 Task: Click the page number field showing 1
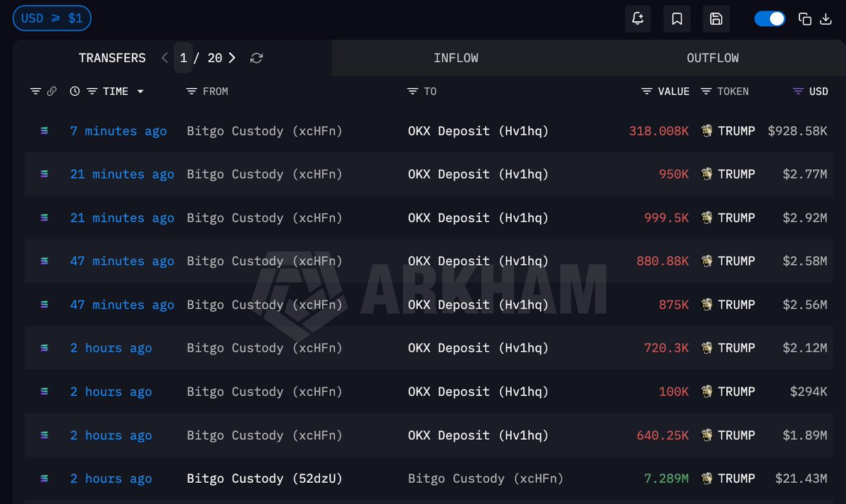click(183, 58)
